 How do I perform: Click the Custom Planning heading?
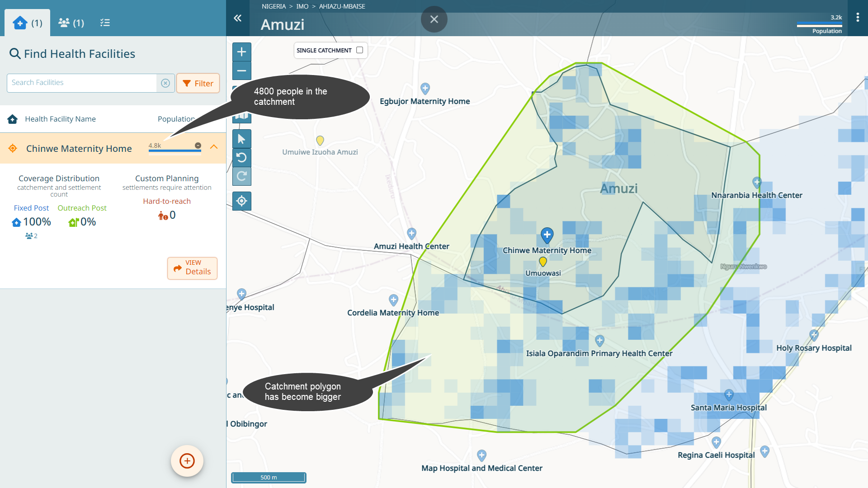pyautogui.click(x=167, y=178)
